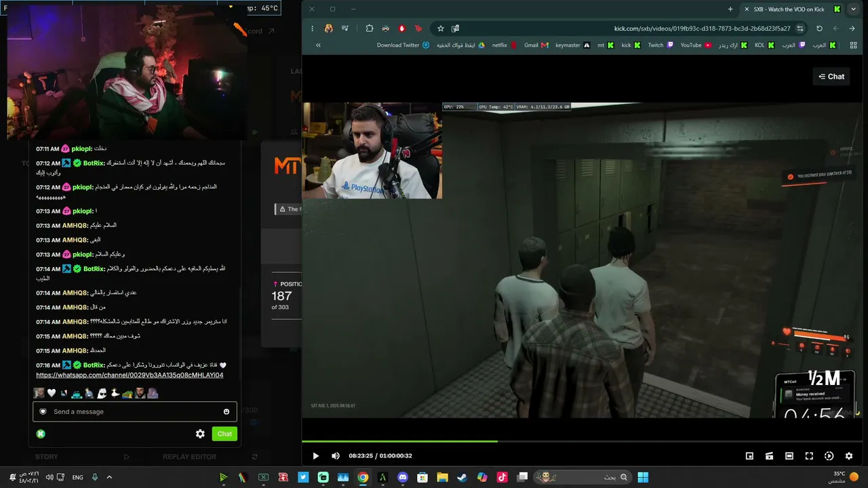
Task: Click the Send a message input field
Action: pyautogui.click(x=134, y=411)
